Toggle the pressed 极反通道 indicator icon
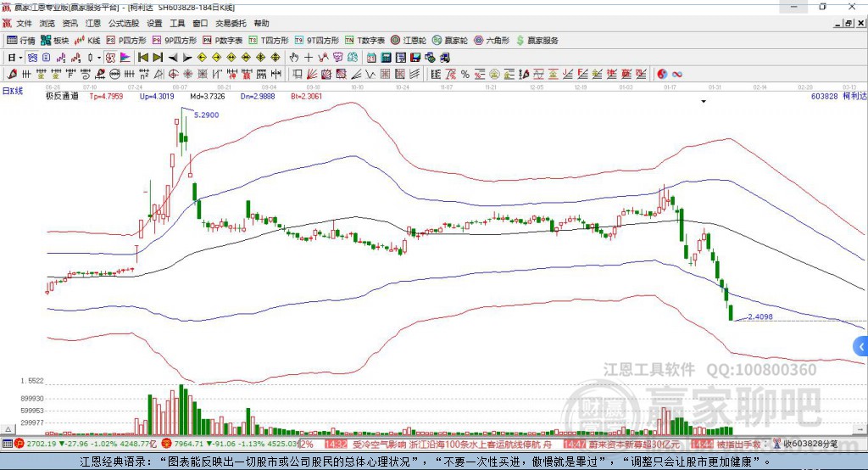Viewport: 868px width, 470px height. pyautogui.click(x=111, y=58)
